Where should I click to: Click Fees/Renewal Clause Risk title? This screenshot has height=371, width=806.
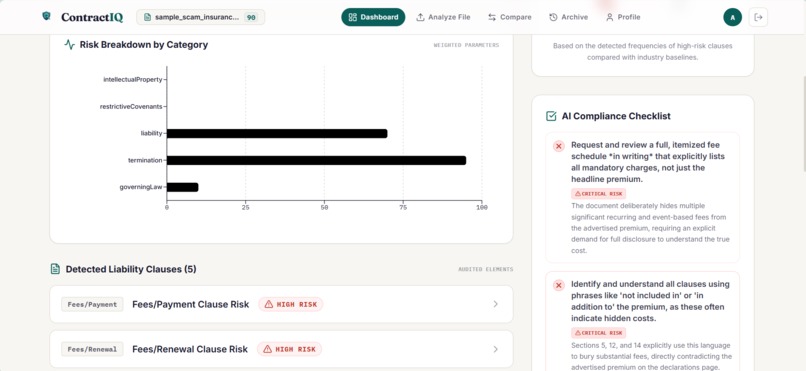coord(190,349)
